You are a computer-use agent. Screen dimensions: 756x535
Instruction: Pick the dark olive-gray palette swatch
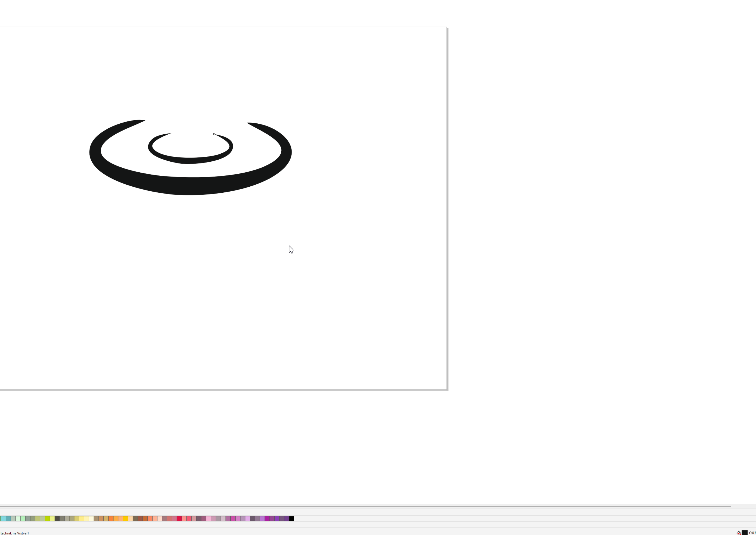click(x=57, y=519)
